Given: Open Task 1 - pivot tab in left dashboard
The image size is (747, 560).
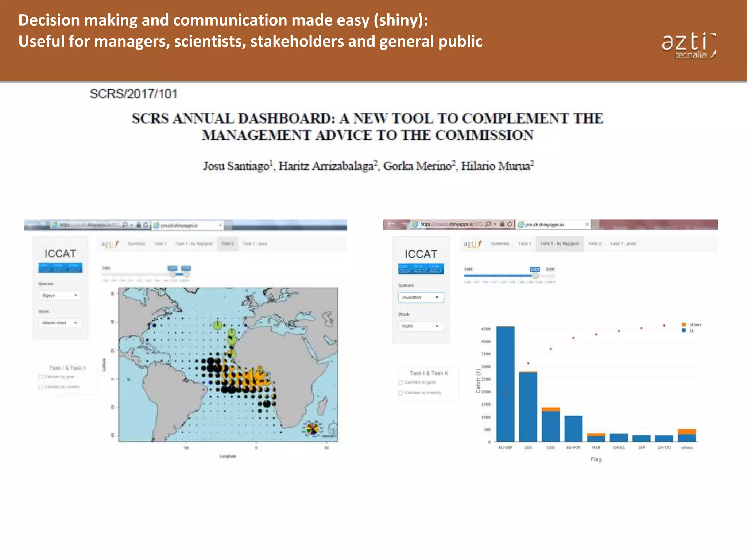Looking at the screenshot, I should (255, 244).
